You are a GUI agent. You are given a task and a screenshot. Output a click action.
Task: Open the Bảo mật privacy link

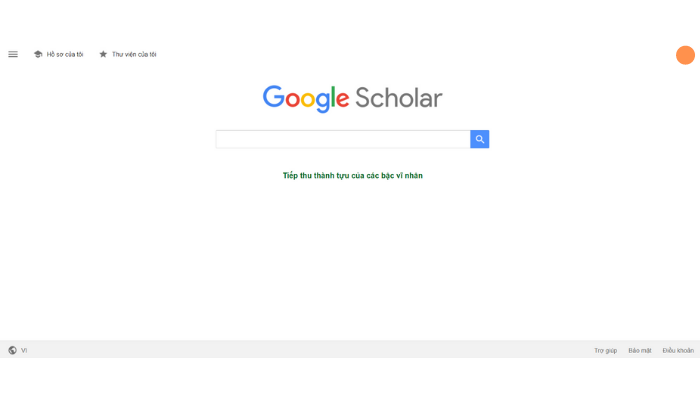tap(640, 350)
